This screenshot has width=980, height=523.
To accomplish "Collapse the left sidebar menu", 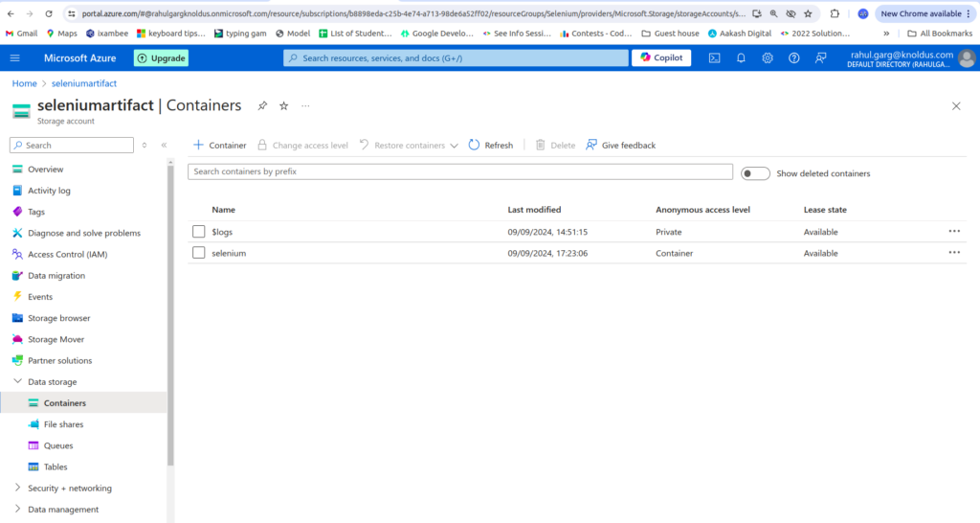I will click(x=164, y=146).
